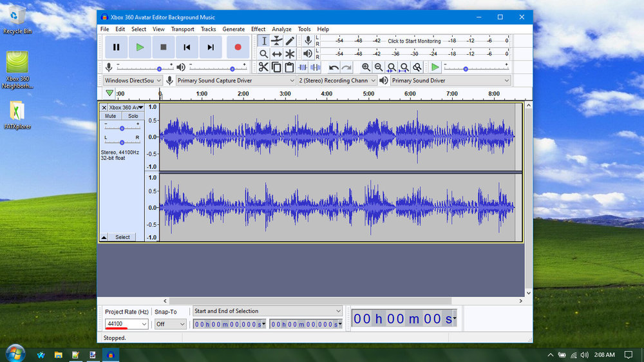This screenshot has height=362, width=644.
Task: Open the Snap-To Off dropdown
Action: click(x=170, y=324)
